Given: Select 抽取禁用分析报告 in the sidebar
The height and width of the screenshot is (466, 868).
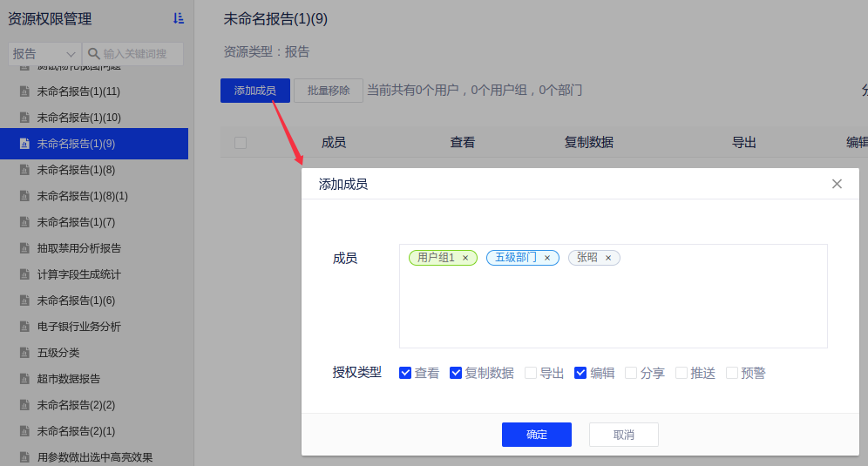Looking at the screenshot, I should point(78,248).
